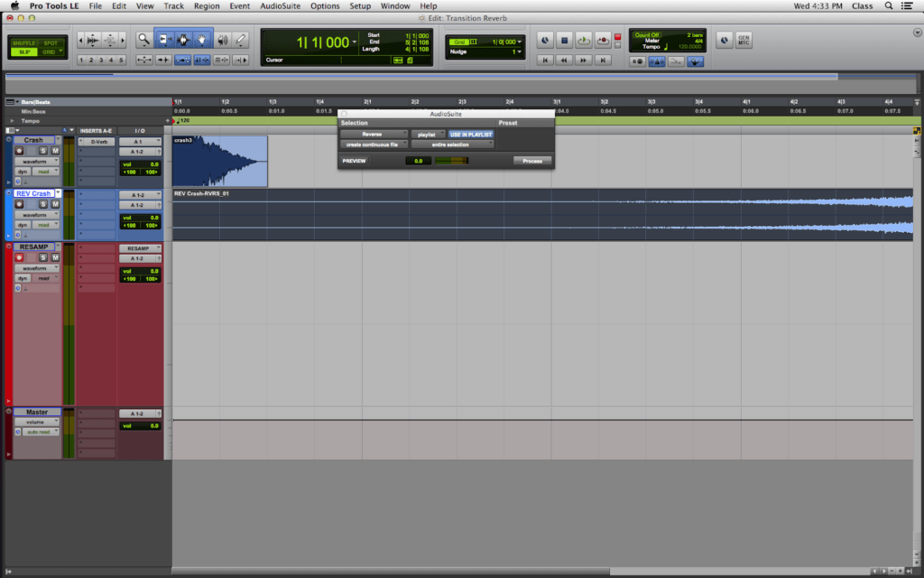
Task: Click the GEN MTC button
Action: pyautogui.click(x=744, y=41)
